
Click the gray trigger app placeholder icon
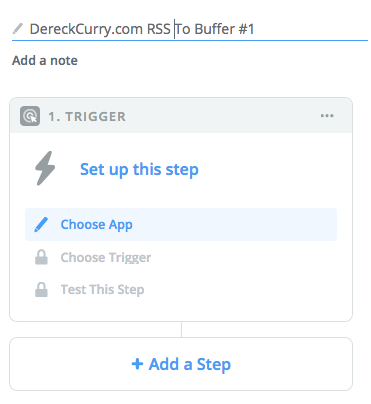tap(30, 116)
